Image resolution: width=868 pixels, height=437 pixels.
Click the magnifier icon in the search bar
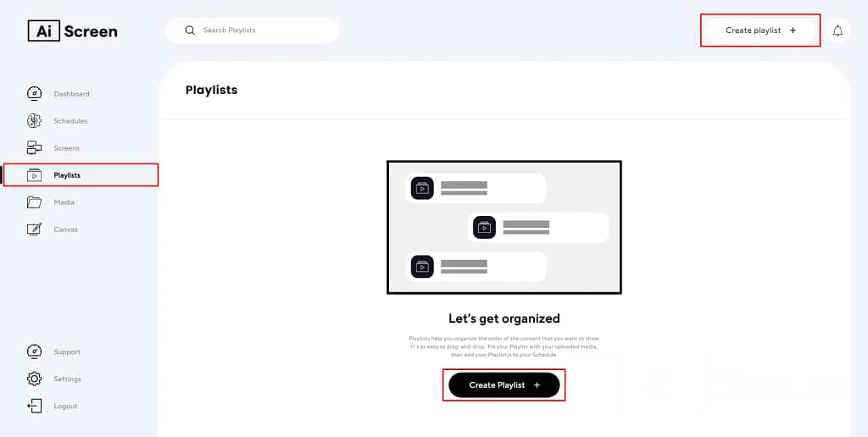(190, 30)
